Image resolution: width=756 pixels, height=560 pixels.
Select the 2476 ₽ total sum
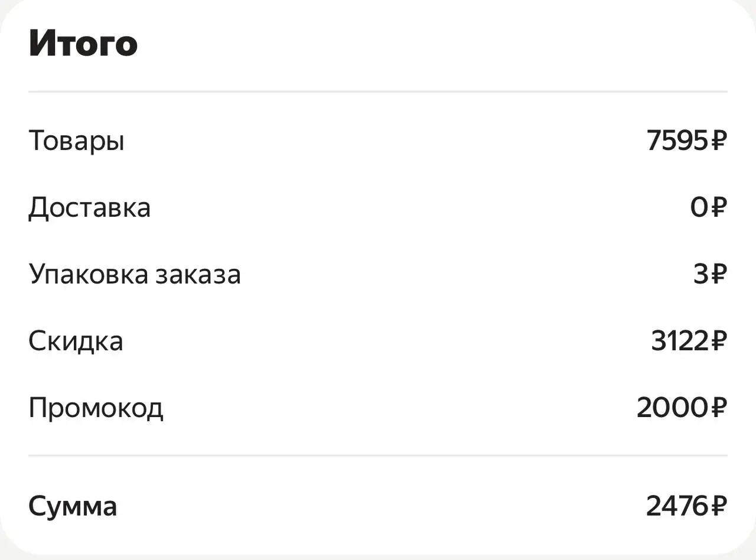686,506
